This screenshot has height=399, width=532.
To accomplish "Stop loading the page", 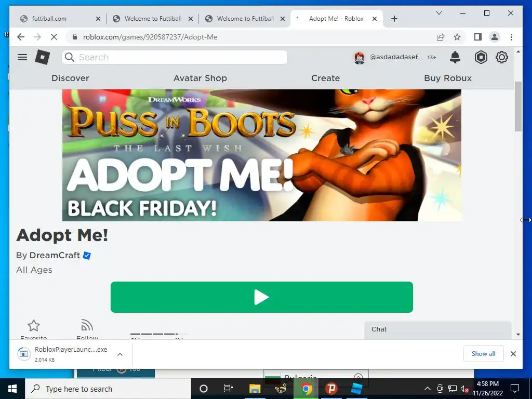I will click(x=54, y=37).
